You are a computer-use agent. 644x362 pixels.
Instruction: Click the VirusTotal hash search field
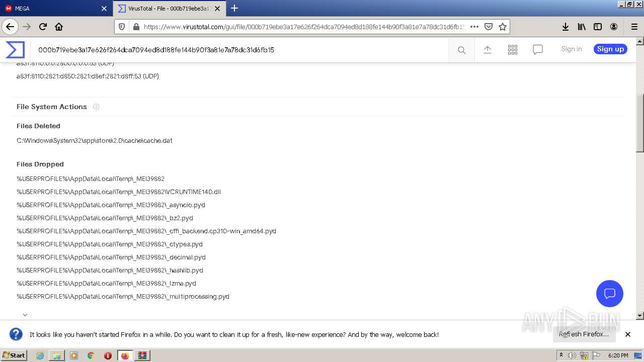tap(240, 50)
